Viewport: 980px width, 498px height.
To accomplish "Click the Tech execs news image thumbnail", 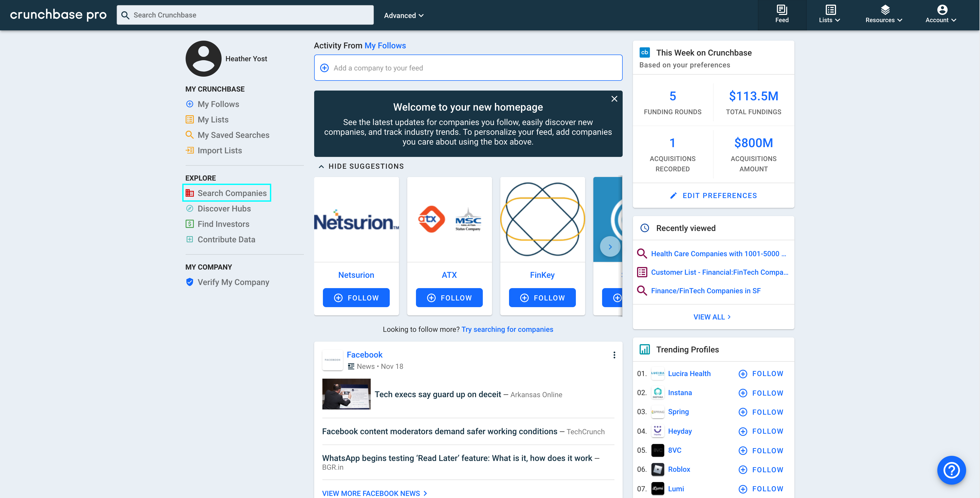I will pyautogui.click(x=346, y=394).
